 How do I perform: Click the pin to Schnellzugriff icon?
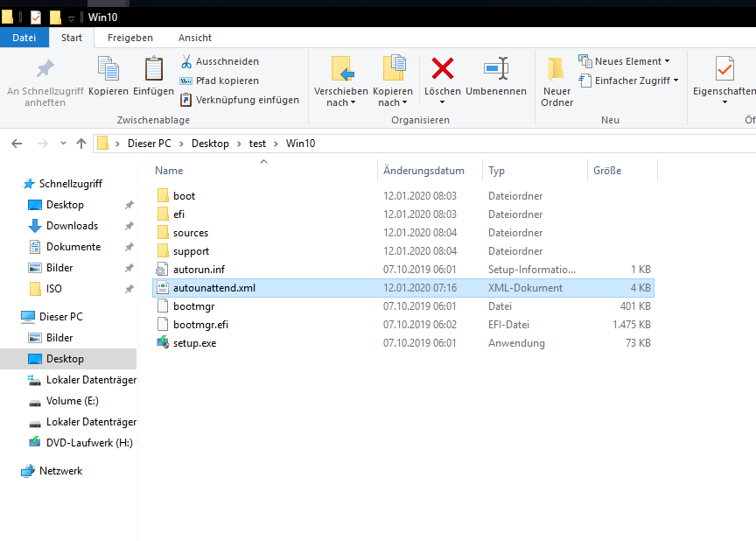click(45, 68)
